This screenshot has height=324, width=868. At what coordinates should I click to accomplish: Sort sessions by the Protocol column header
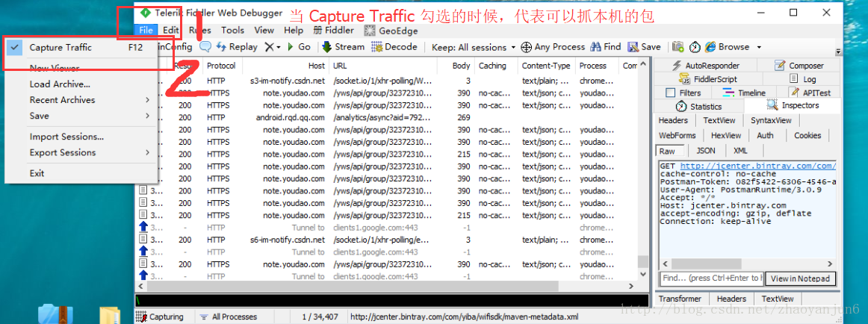tap(222, 66)
